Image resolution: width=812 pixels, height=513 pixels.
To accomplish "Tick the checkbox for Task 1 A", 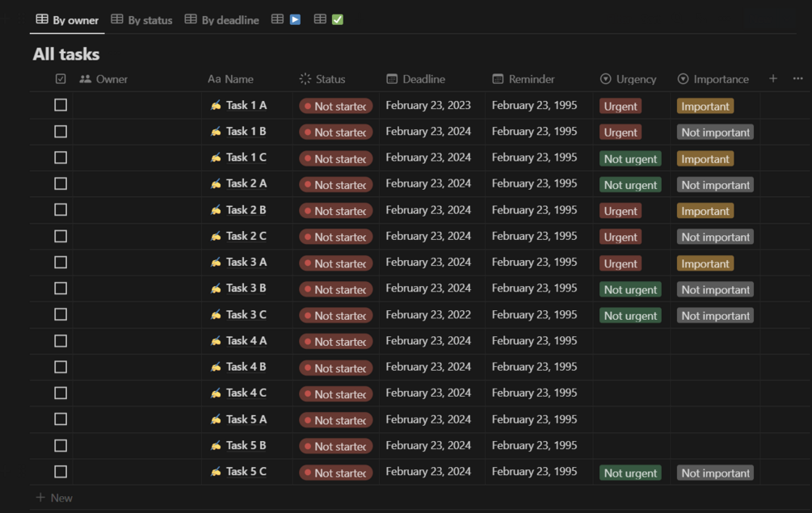I will pyautogui.click(x=61, y=105).
